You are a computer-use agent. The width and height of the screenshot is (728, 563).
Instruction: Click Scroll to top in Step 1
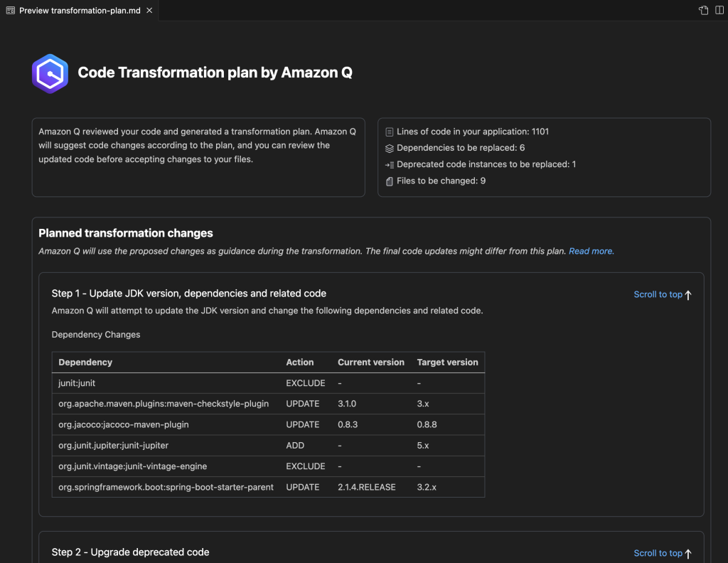click(x=658, y=294)
